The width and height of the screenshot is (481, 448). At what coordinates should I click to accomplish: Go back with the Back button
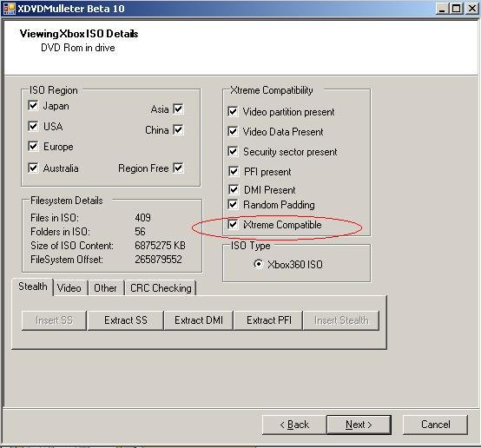pos(294,425)
